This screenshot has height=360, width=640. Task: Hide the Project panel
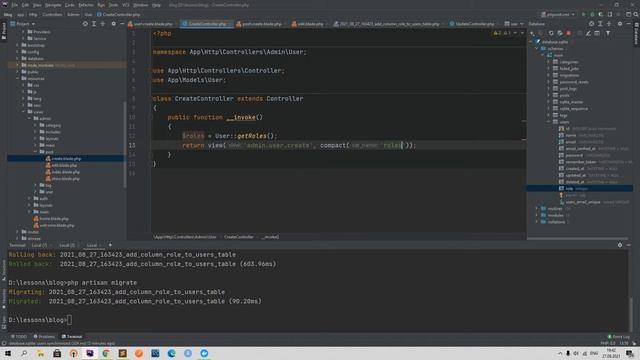point(122,24)
